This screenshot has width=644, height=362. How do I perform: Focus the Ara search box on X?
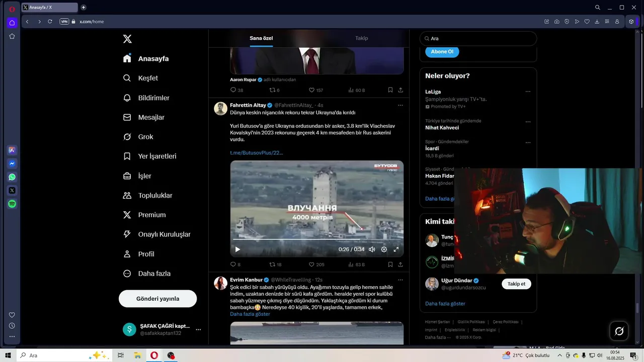pos(478,38)
